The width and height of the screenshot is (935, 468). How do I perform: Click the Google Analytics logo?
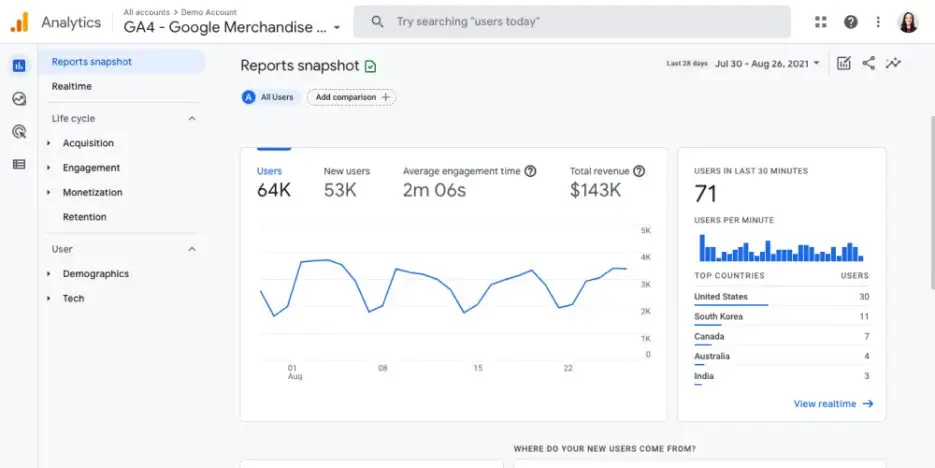click(x=19, y=22)
